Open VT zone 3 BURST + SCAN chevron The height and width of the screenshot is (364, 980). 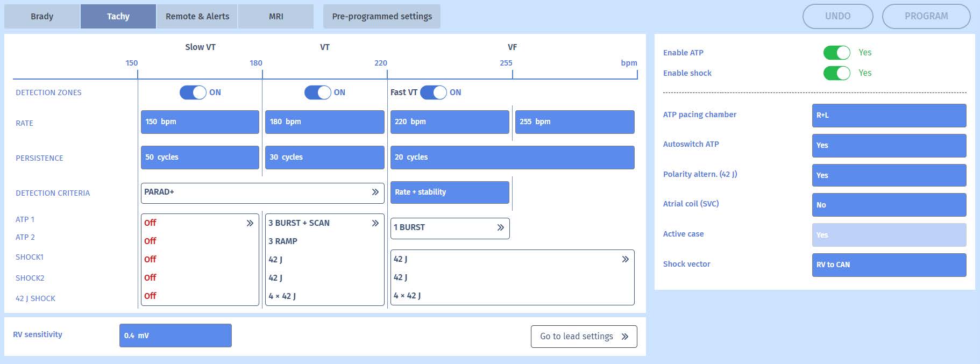click(375, 223)
